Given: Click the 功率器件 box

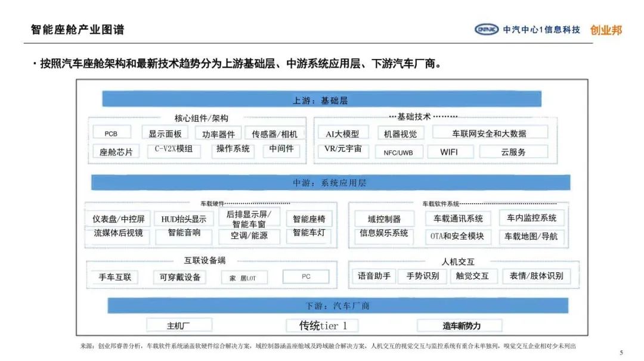Looking at the screenshot, I should tap(218, 134).
